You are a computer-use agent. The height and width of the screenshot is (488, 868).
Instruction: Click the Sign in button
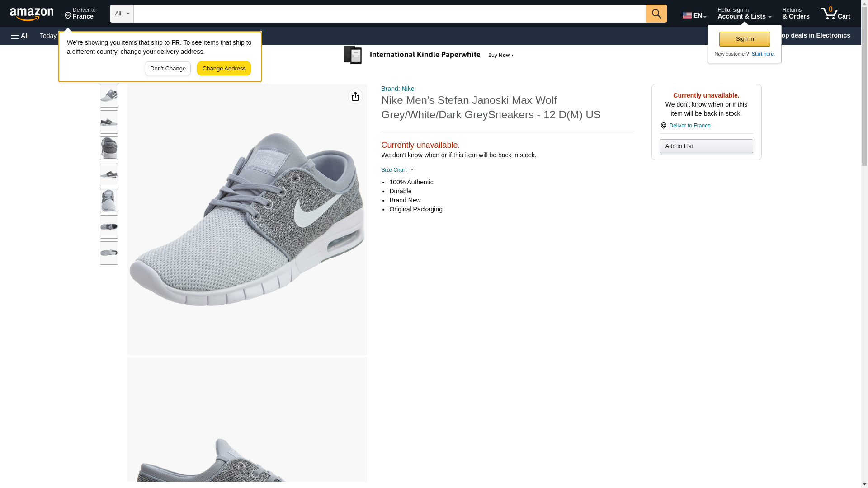click(x=744, y=39)
